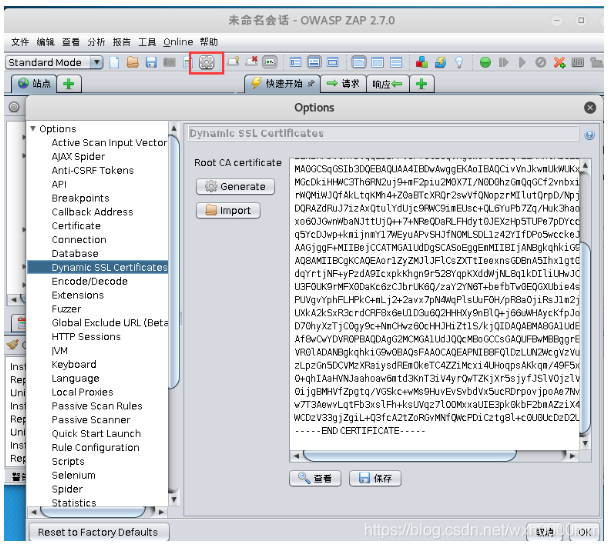The image size is (610, 549).
Task: Click the Show all tabs icon
Action: pos(233,62)
